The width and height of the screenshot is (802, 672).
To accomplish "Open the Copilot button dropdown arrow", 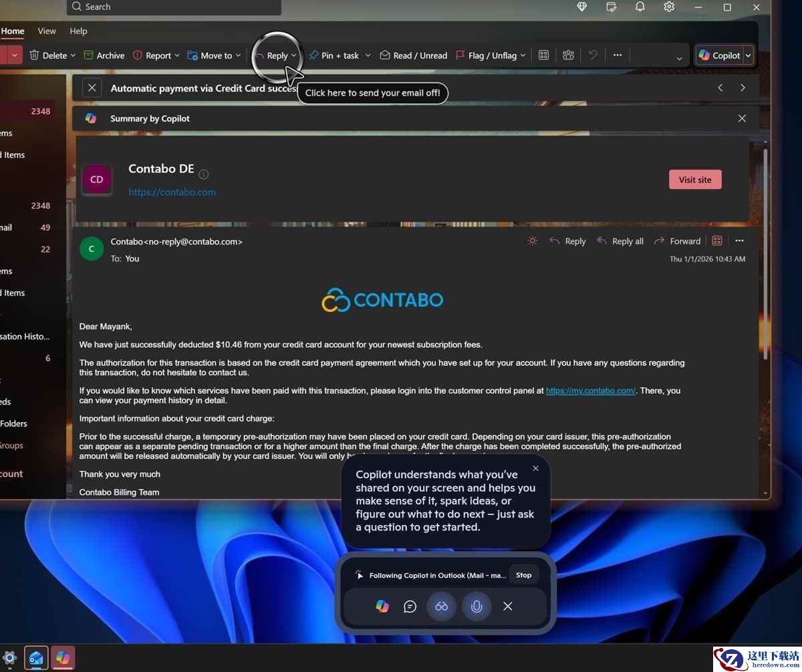I will click(x=748, y=55).
